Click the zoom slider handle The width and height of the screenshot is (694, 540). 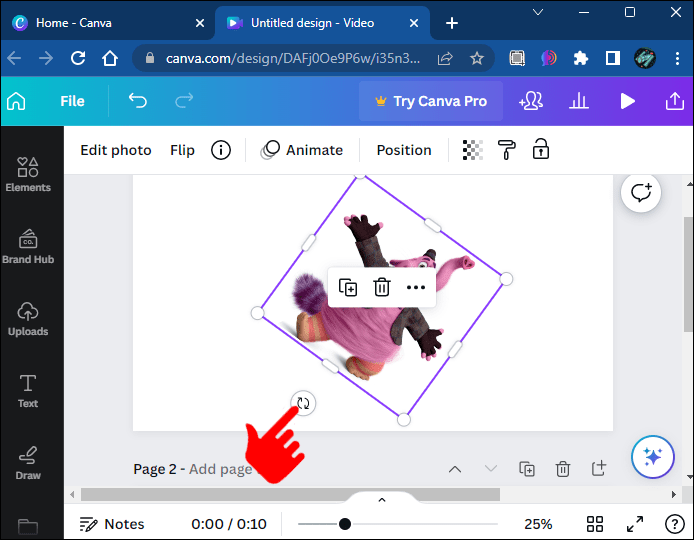pos(345,524)
